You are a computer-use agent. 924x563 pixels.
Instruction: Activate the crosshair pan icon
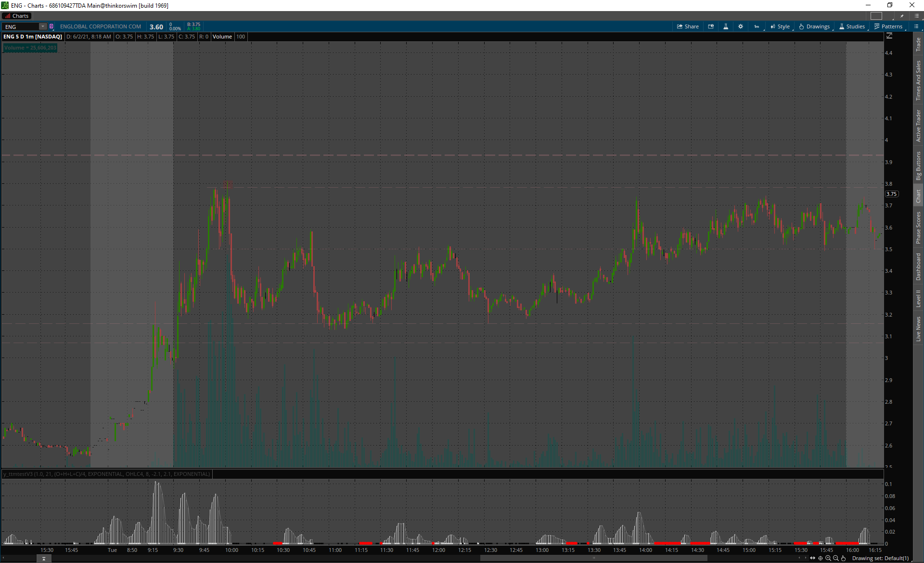tap(821, 558)
